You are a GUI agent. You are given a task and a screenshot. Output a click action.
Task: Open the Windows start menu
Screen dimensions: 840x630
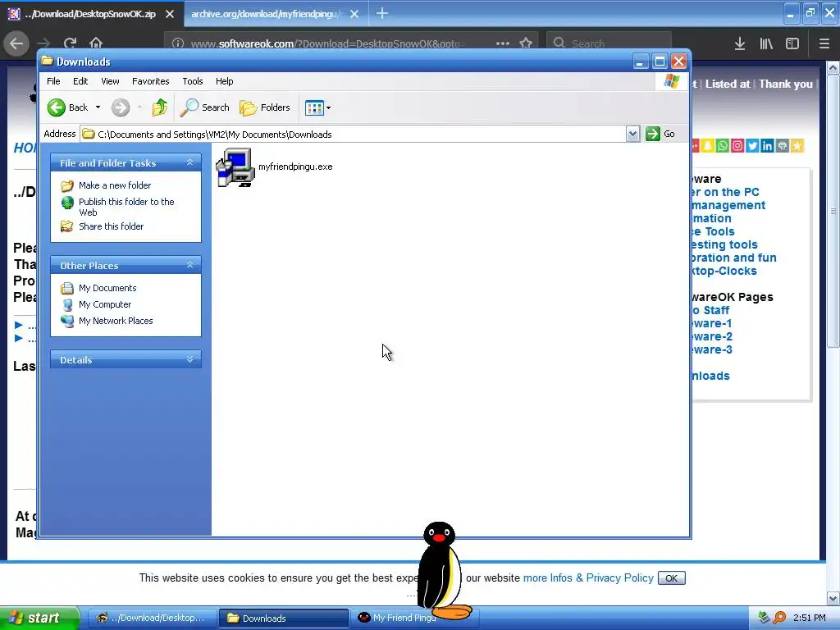[x=39, y=618]
